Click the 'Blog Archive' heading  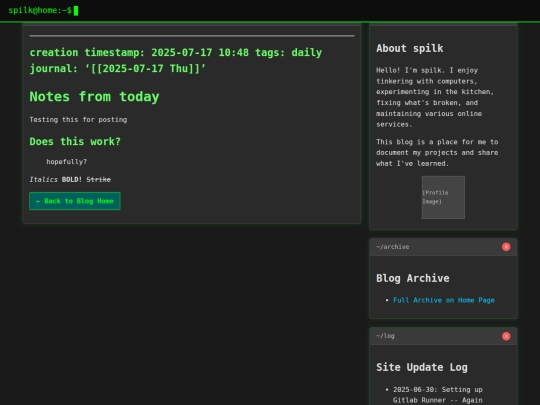click(x=413, y=278)
